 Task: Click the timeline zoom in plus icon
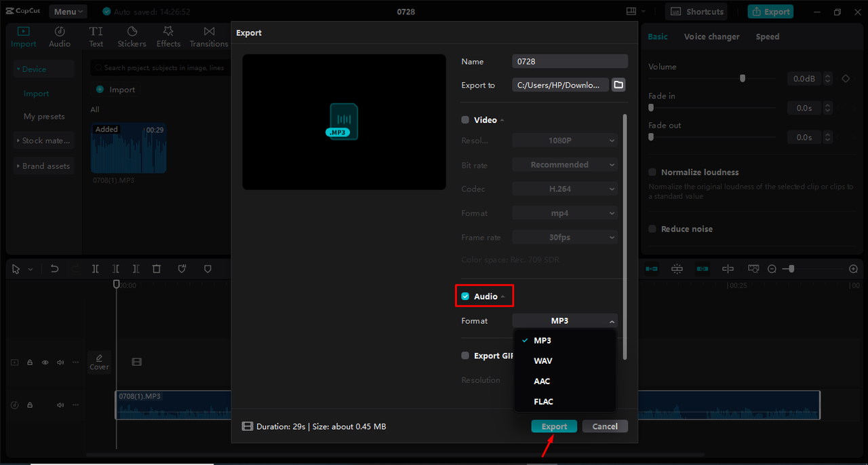click(x=854, y=269)
